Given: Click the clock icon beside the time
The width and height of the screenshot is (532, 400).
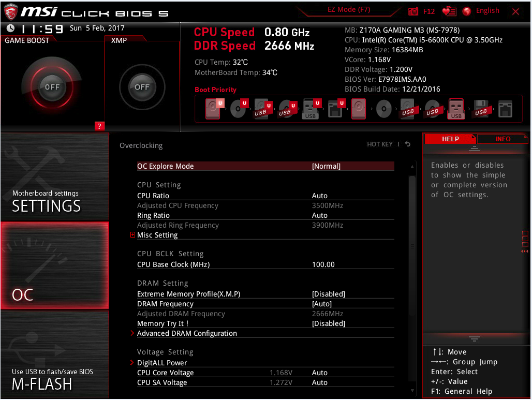Looking at the screenshot, I should tap(10, 28).
